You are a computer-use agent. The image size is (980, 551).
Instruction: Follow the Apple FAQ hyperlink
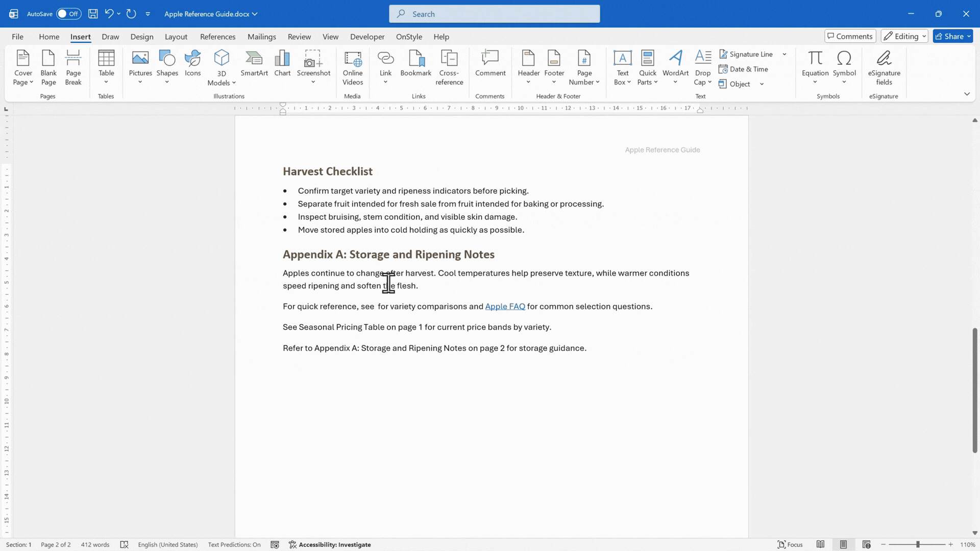(505, 306)
